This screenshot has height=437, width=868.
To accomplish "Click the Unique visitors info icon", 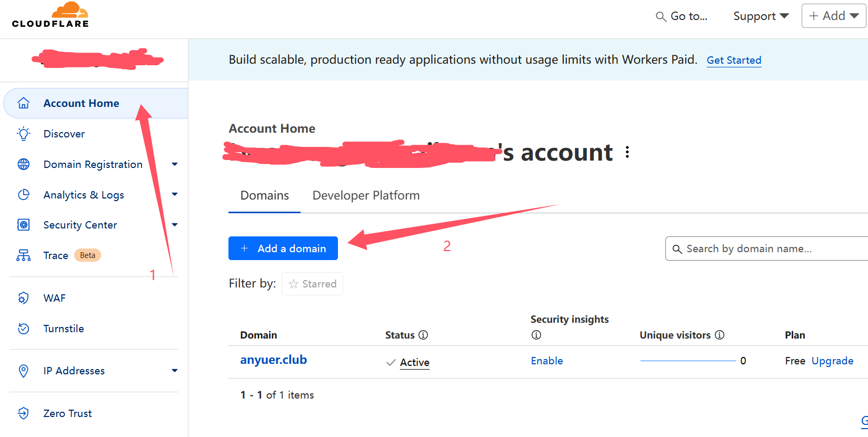I will tap(720, 335).
